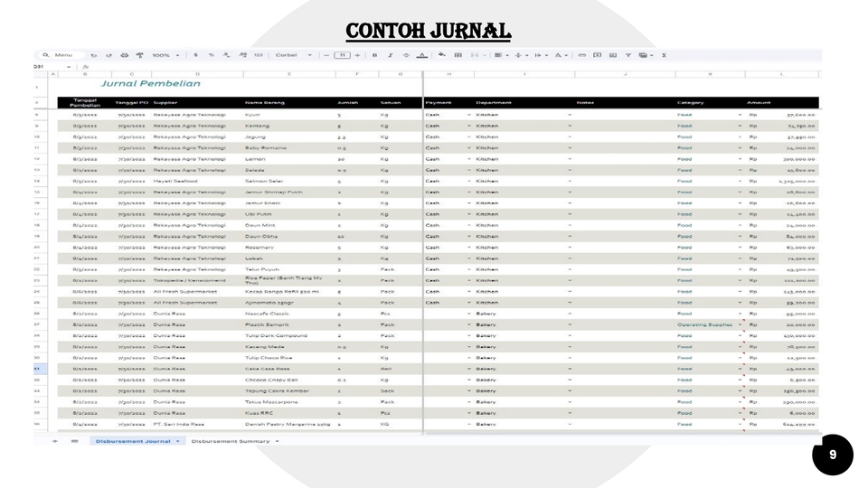Click the Merge cells icon
This screenshot has width=868, height=488.
point(475,55)
